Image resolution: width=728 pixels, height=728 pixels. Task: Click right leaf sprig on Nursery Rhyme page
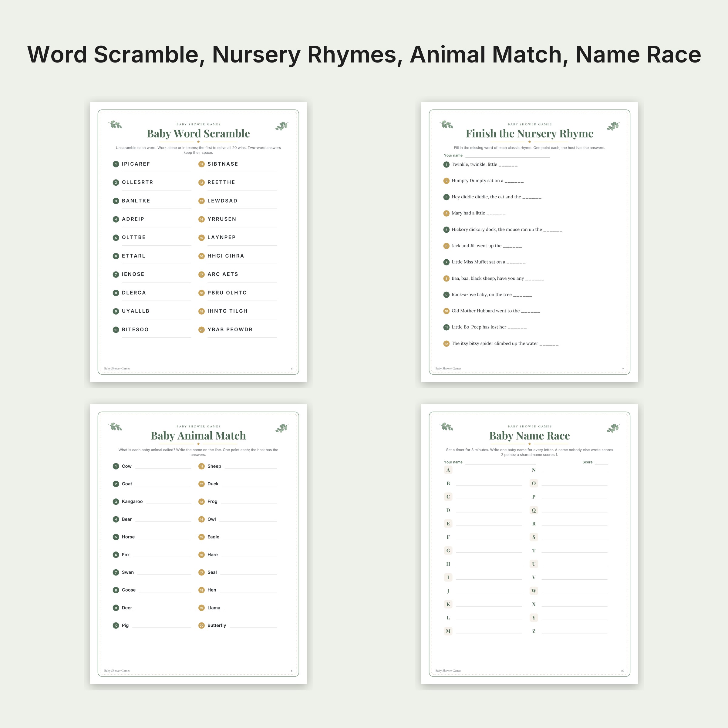point(613,126)
